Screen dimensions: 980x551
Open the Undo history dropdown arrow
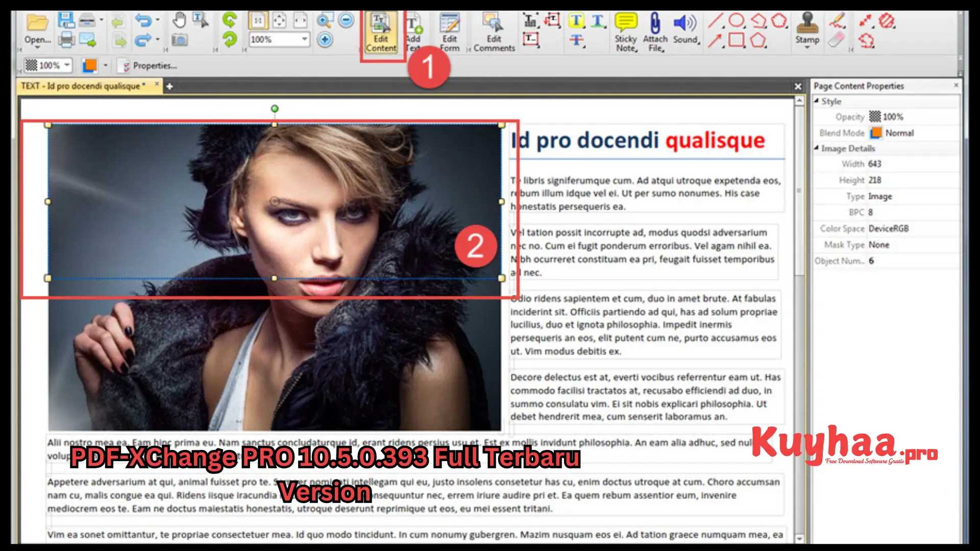158,20
